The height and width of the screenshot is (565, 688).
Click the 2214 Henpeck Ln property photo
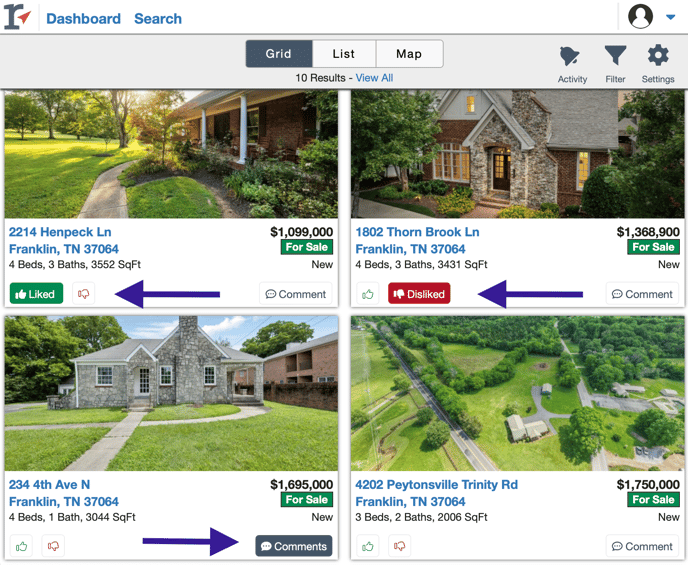(171, 154)
